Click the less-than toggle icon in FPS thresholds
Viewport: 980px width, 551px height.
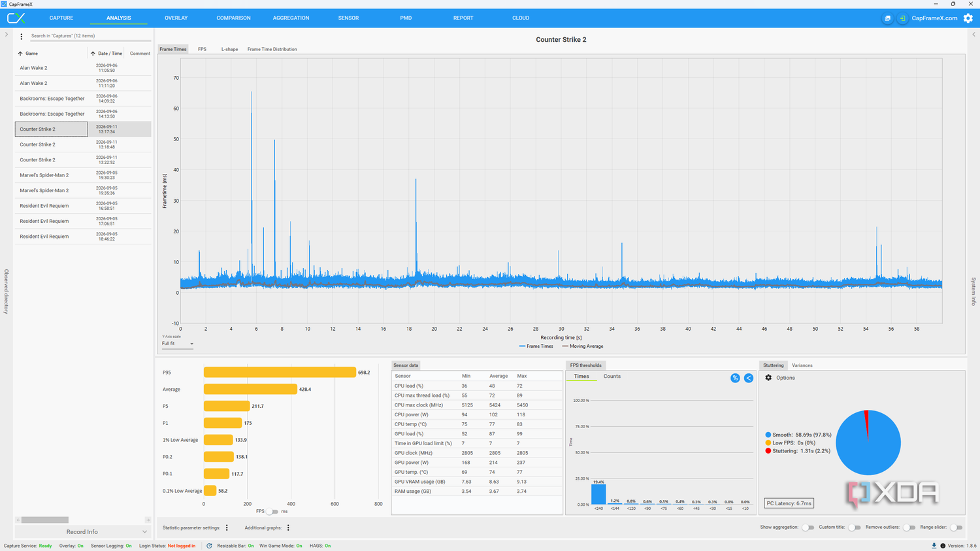(x=749, y=378)
